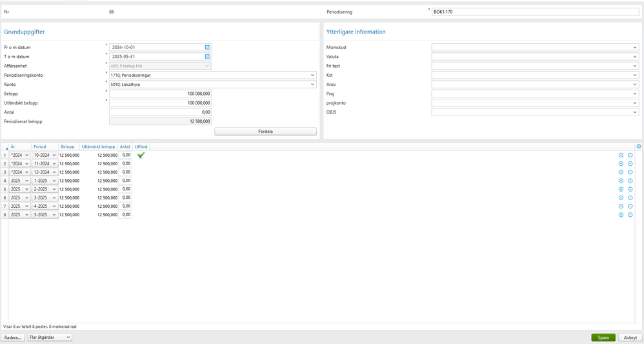Image resolution: width=644 pixels, height=344 pixels.
Task: Add a row after row 1 plus icon
Action: click(621, 156)
